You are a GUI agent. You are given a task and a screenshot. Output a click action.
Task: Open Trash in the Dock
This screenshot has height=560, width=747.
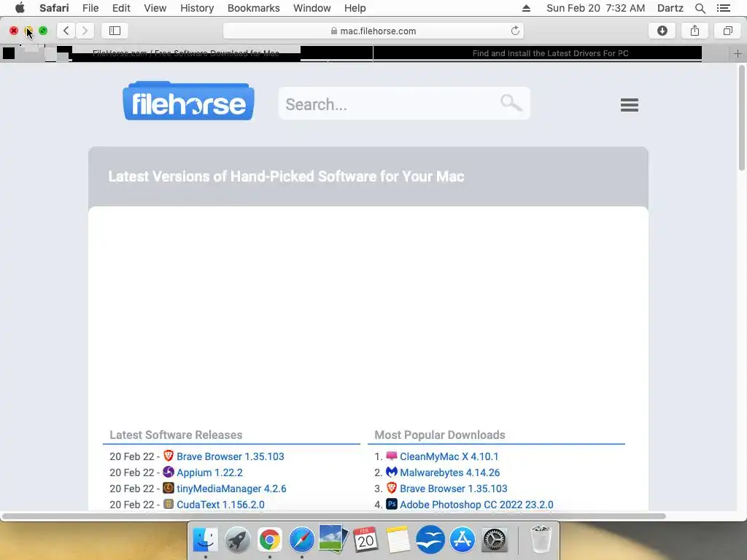pyautogui.click(x=541, y=540)
